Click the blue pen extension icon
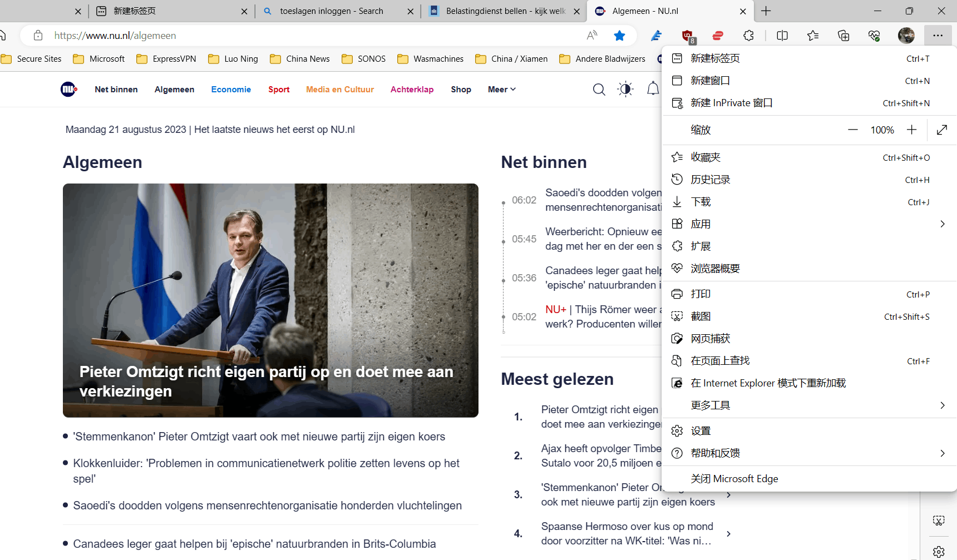Viewport: 957px width, 560px height. [x=657, y=36]
